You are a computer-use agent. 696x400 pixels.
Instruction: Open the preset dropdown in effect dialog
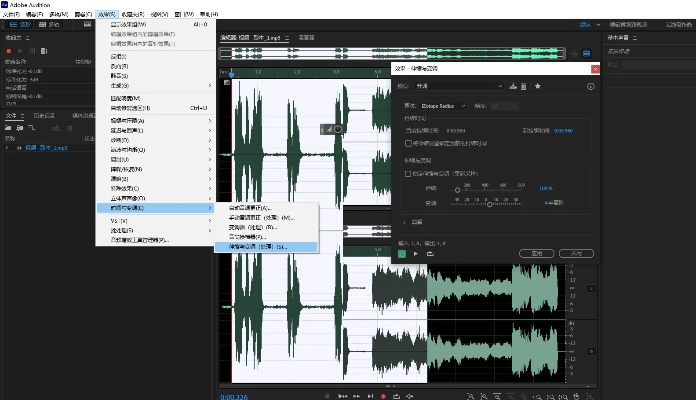(460, 87)
